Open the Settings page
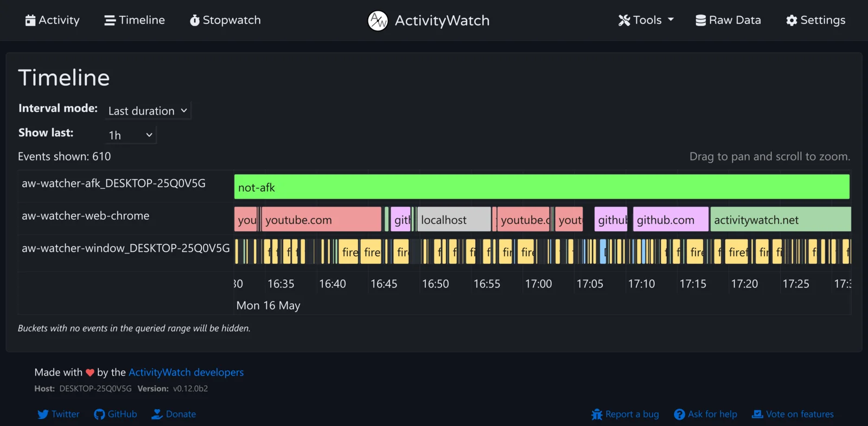Viewport: 868px width, 426px height. coord(816,21)
